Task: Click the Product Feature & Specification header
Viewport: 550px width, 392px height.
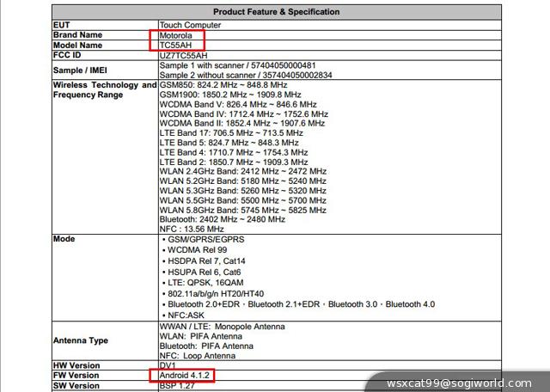Action: click(x=276, y=12)
